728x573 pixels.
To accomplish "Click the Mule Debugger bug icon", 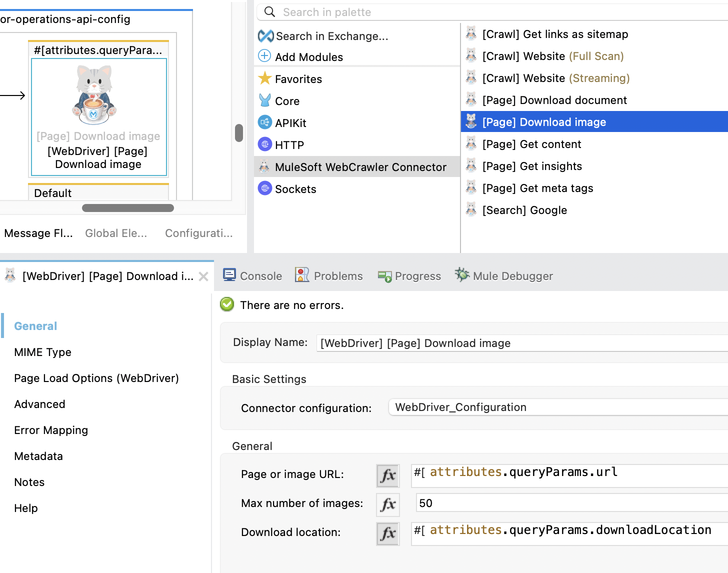I will (x=462, y=274).
